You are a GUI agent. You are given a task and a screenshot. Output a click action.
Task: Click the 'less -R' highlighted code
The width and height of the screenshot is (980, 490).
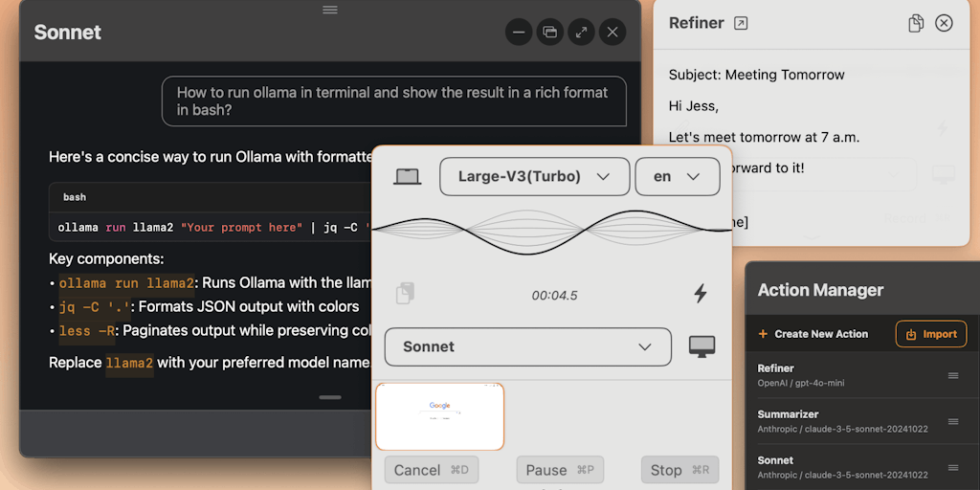87,330
